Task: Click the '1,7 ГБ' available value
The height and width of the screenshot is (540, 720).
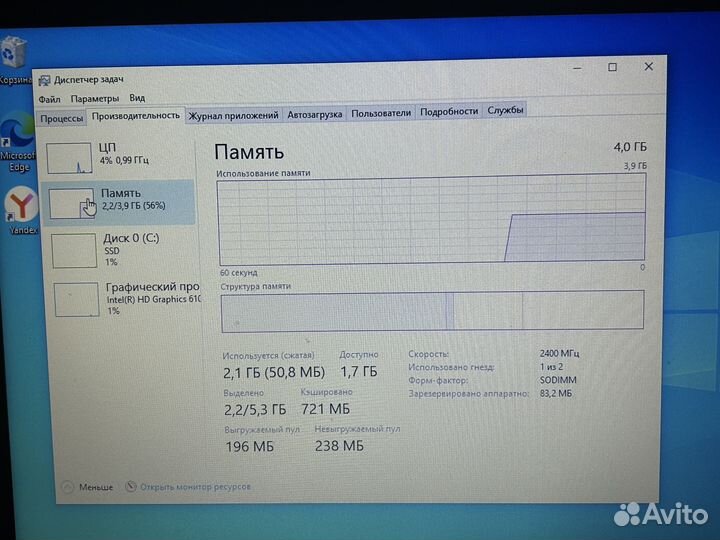Action: click(359, 371)
